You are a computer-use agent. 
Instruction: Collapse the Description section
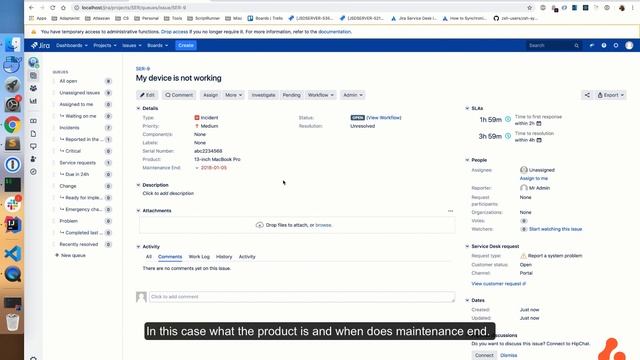point(138,185)
